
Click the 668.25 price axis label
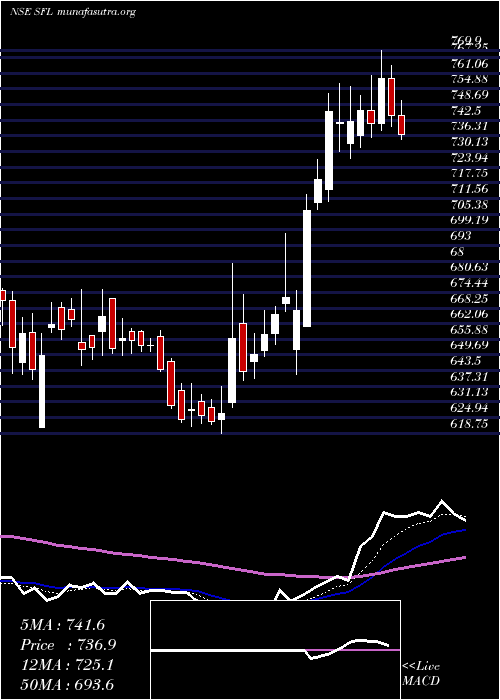point(469,298)
